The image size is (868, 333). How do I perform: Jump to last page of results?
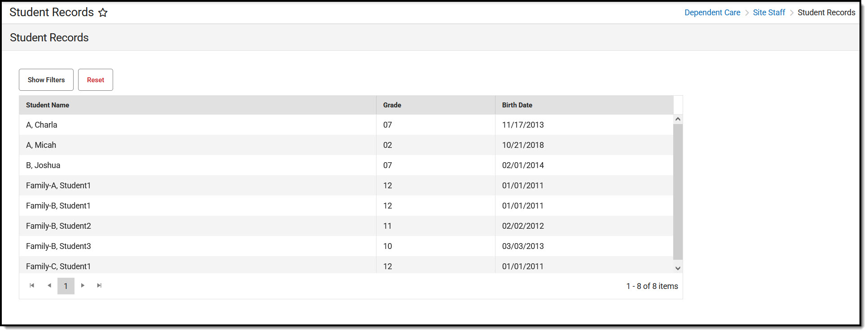99,285
